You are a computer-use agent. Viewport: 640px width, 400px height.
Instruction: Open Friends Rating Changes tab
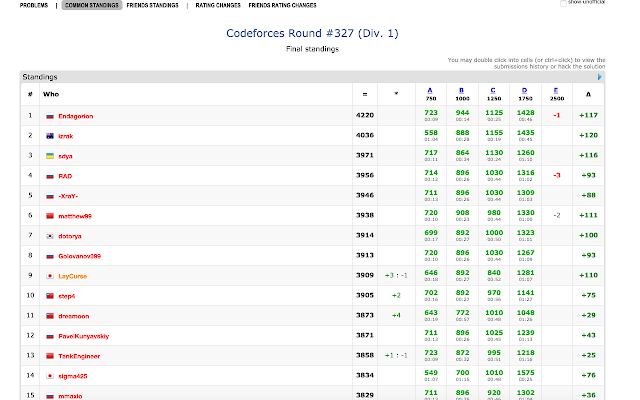(x=282, y=5)
